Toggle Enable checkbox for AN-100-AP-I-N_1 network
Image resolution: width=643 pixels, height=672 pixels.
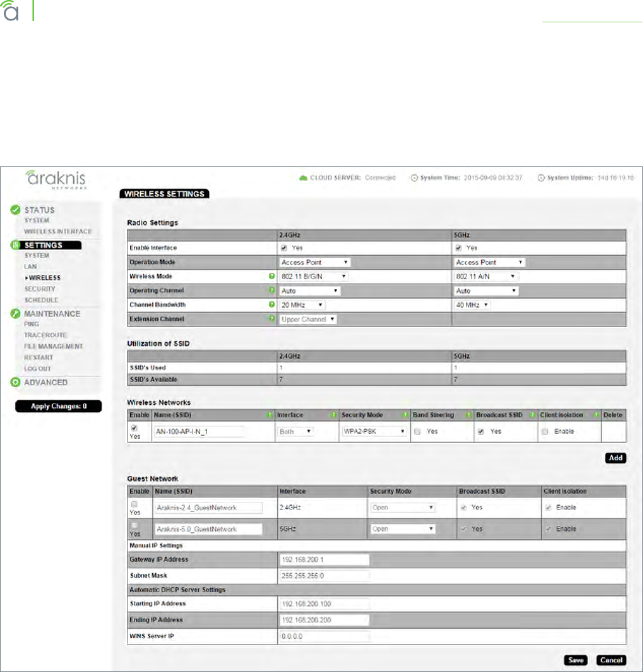coord(134,428)
